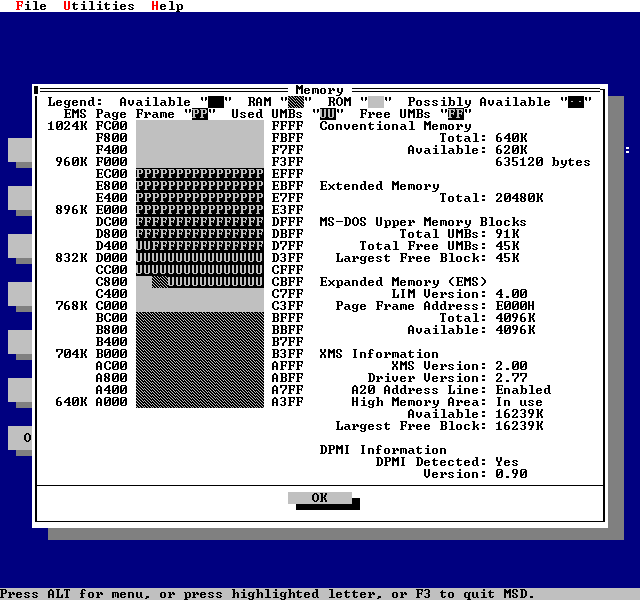Click the "A3FF" end address
The width and height of the screenshot is (640, 600).
click(x=287, y=402)
